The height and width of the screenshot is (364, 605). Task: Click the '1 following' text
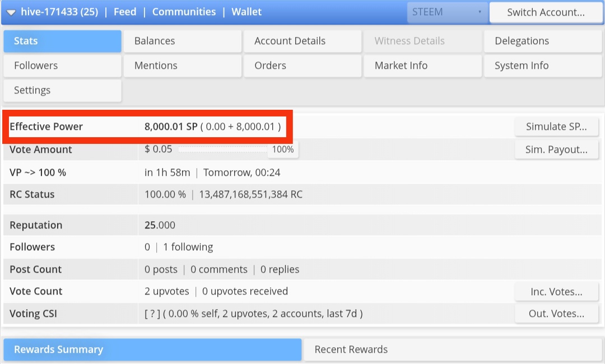pos(188,247)
